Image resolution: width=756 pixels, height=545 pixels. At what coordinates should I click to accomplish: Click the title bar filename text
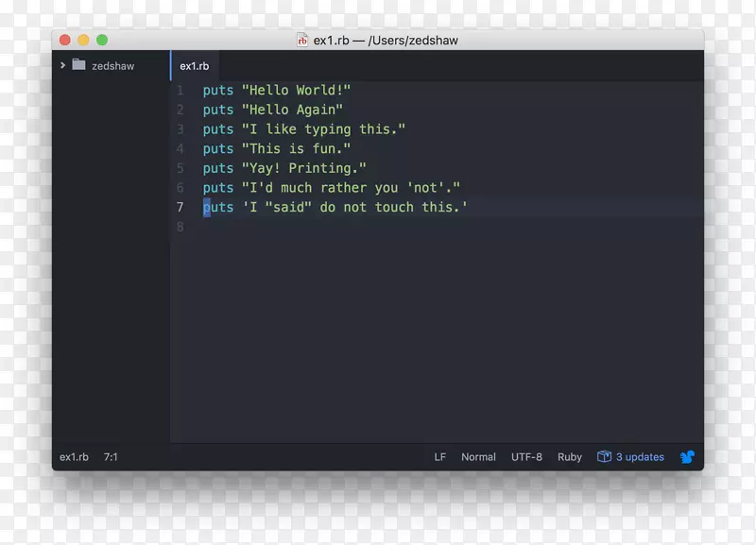[387, 40]
